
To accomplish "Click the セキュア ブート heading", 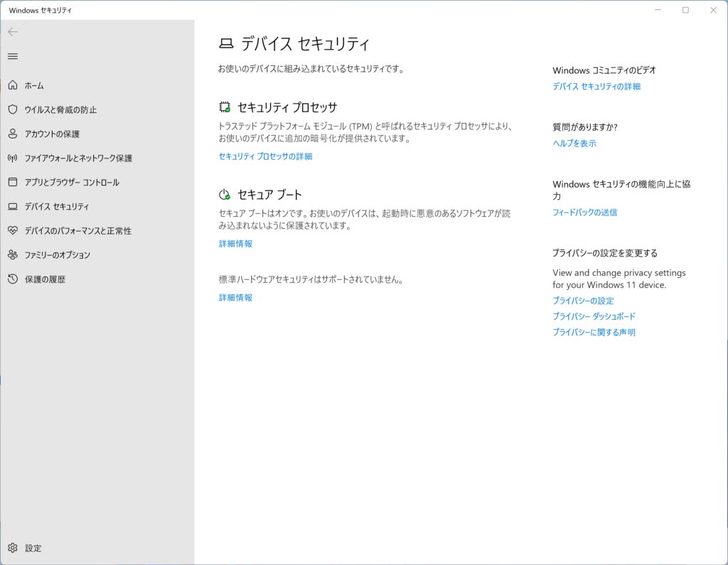I will pyautogui.click(x=269, y=195).
